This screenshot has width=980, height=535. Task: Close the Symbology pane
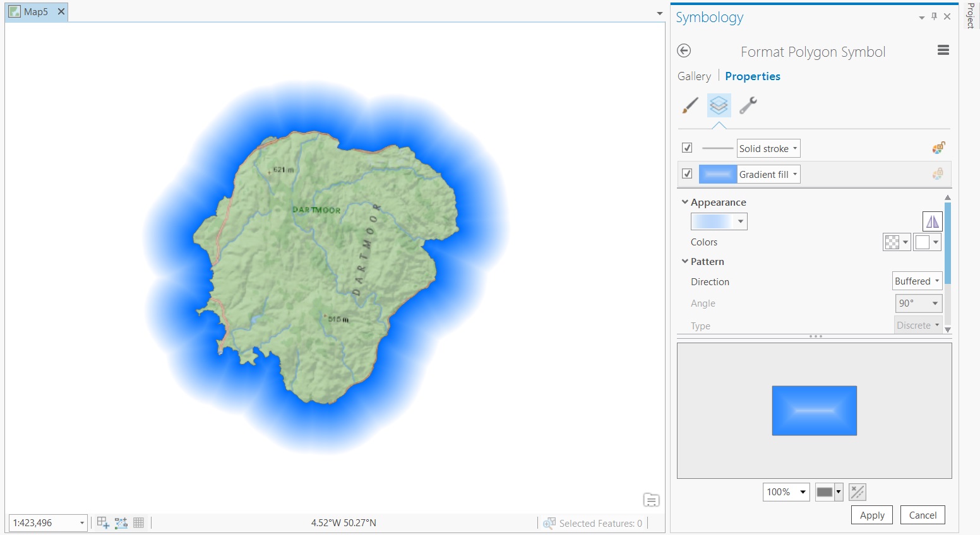[x=947, y=17]
